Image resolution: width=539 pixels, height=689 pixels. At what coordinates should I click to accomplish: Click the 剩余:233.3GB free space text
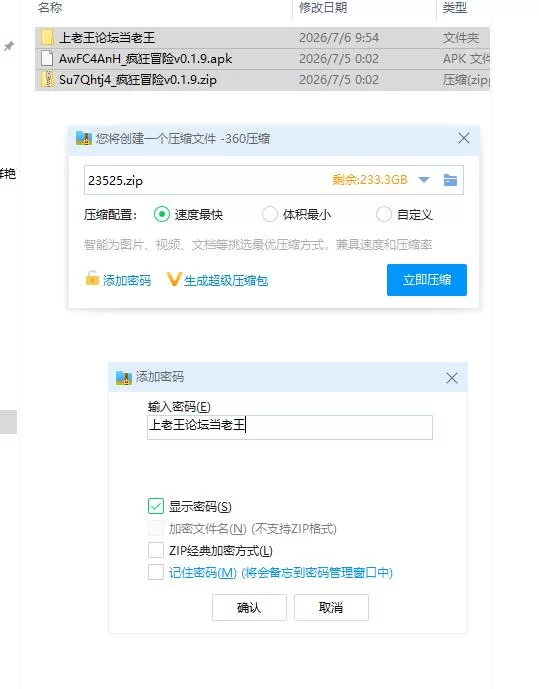click(370, 180)
